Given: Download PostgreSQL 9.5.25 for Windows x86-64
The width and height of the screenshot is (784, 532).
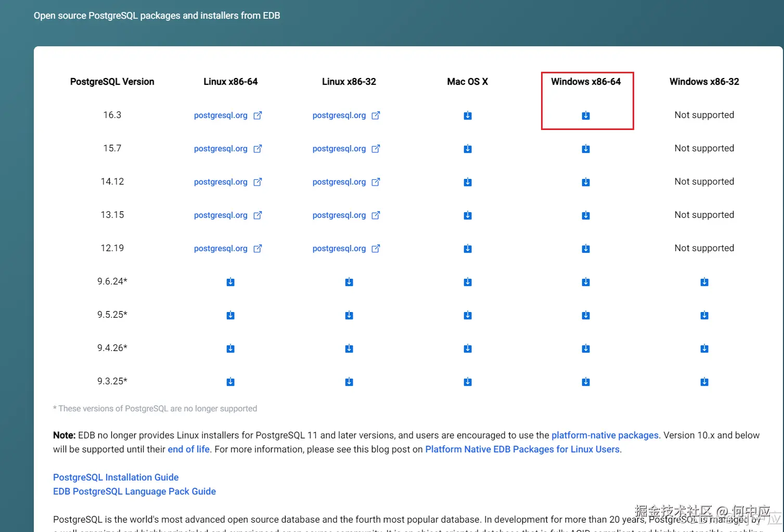Looking at the screenshot, I should (586, 315).
